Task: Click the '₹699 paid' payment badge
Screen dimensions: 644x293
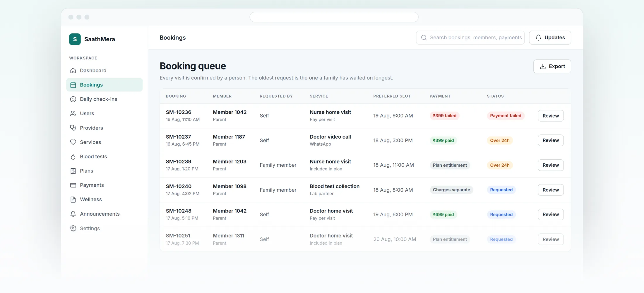Action: [443, 214]
